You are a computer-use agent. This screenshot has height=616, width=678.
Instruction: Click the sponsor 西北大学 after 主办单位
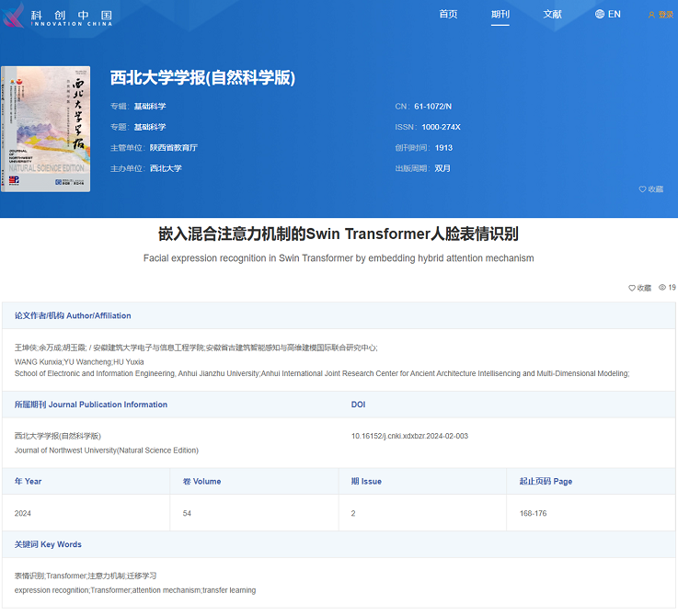pyautogui.click(x=166, y=168)
